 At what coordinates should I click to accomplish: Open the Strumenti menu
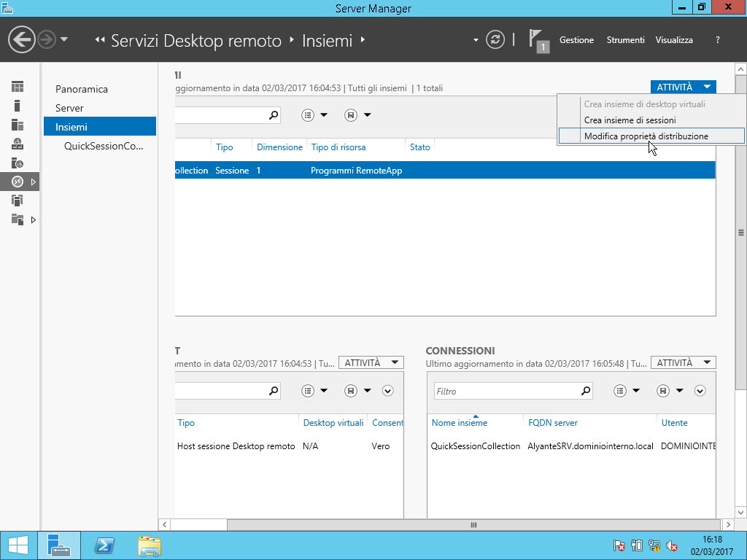625,40
